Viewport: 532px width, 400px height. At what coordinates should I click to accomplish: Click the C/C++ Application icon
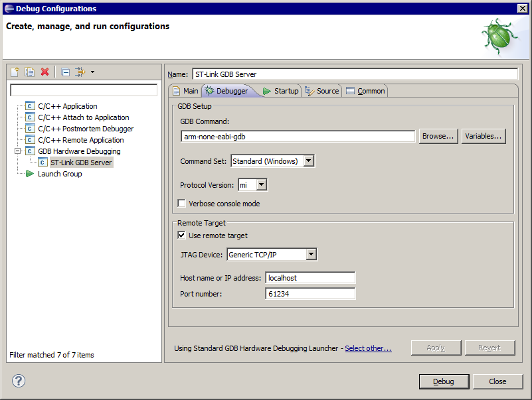pyautogui.click(x=30, y=106)
